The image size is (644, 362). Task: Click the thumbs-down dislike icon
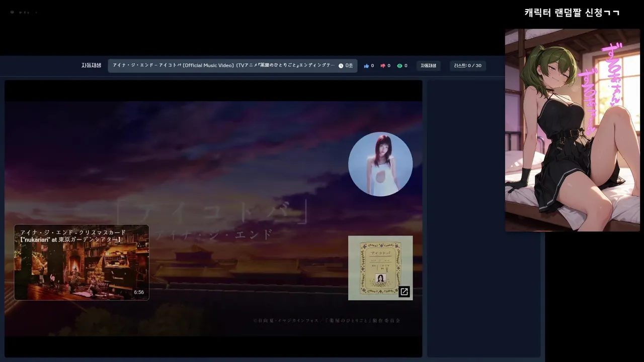coord(383,66)
